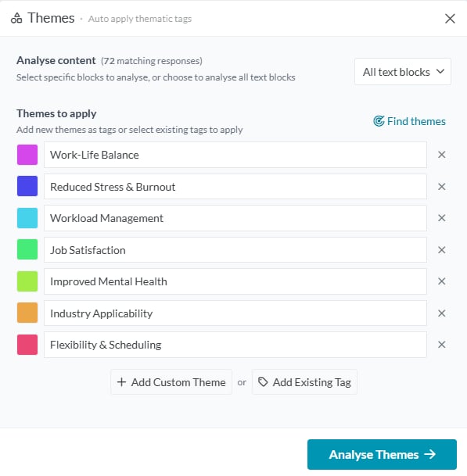Click the Find themes link
Screen dimensions: 467x476
(409, 121)
